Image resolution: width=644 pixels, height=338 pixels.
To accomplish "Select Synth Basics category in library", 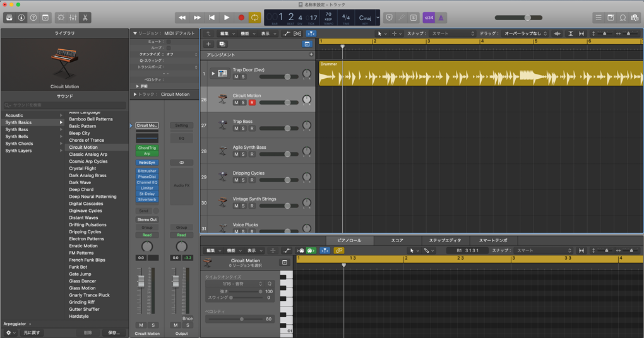I will point(33,122).
